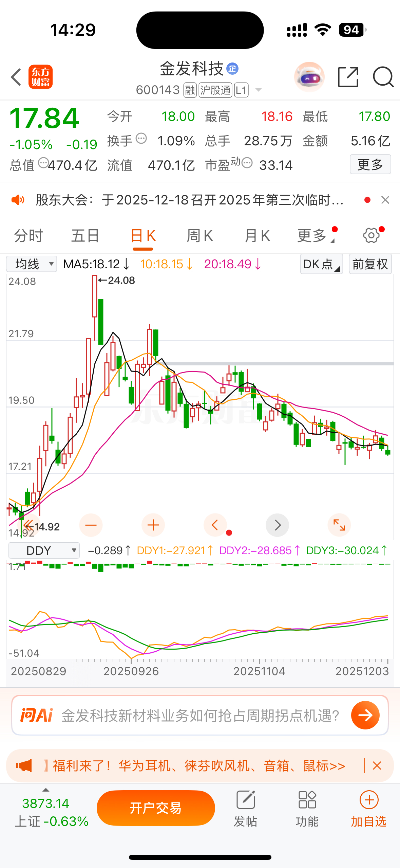400x868 pixels.
Task: Tap the 总值 info bubble icon
Action: (x=43, y=163)
